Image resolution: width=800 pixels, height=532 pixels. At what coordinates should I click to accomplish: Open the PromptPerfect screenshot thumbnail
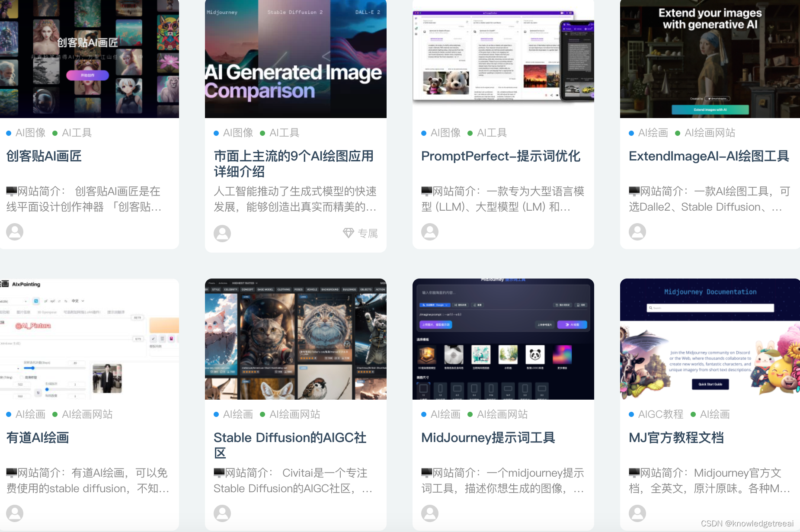503,59
